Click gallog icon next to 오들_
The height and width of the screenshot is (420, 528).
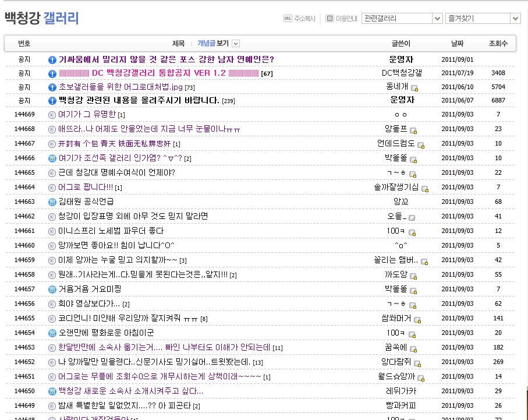point(412,218)
